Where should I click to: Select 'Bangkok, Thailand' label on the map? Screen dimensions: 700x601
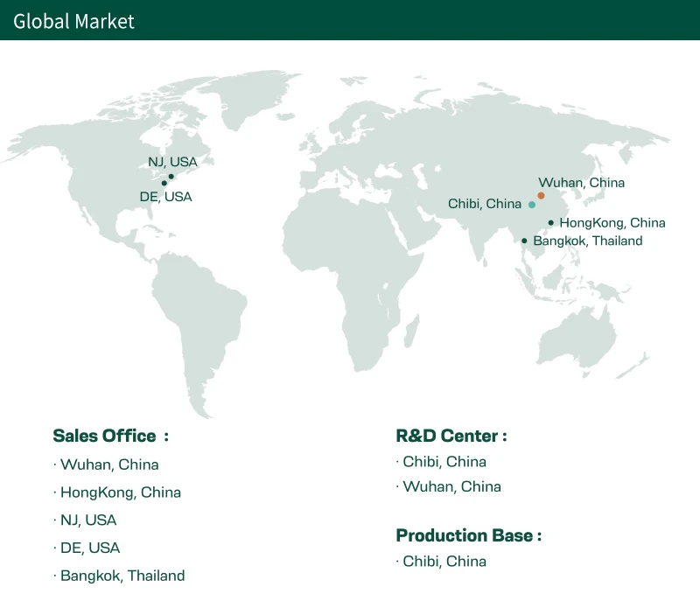(588, 241)
